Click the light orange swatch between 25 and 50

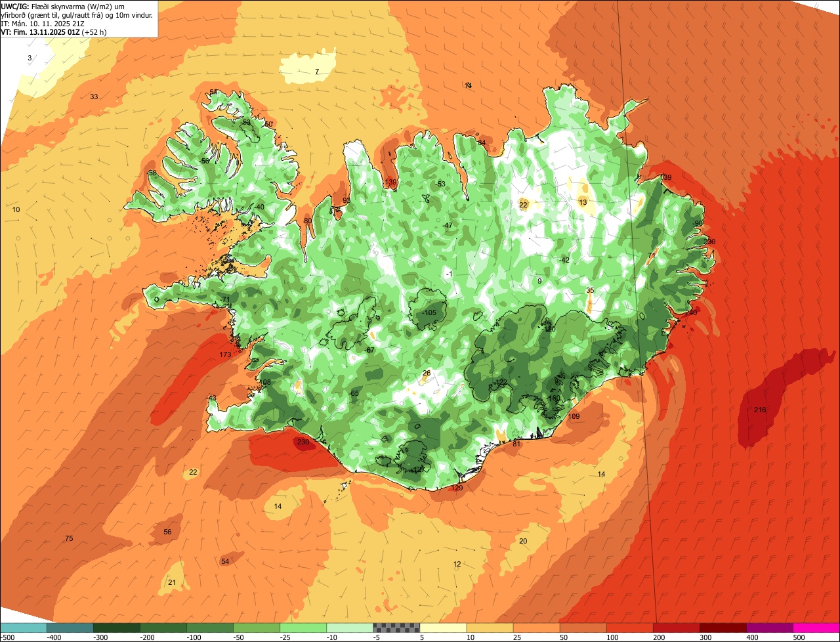point(536,628)
